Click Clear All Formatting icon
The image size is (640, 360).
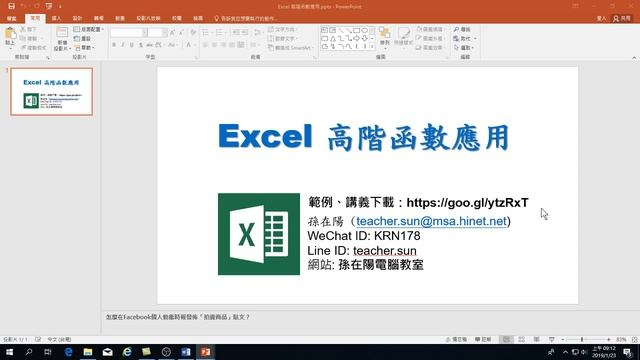click(x=193, y=32)
